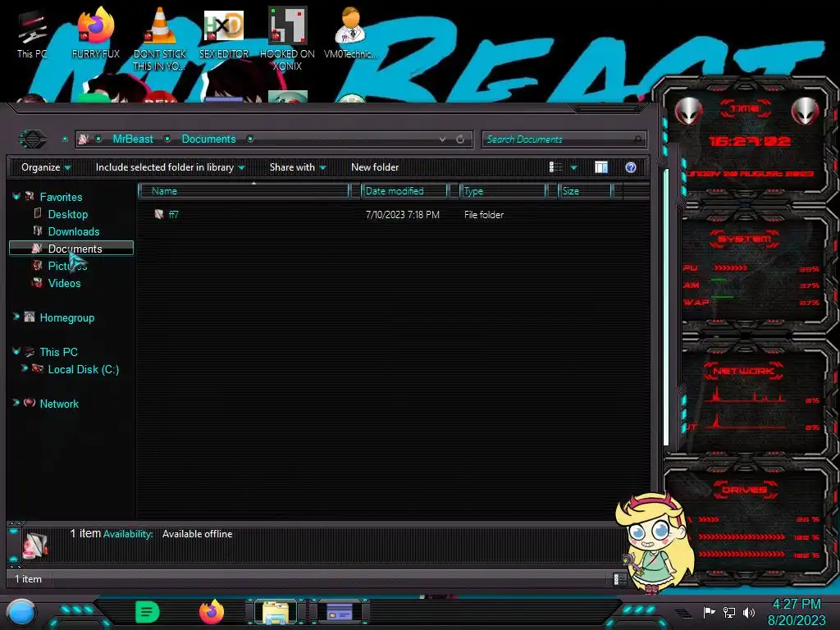The width and height of the screenshot is (840, 630).
Task: Select Homegroup in navigation pane
Action: (67, 317)
